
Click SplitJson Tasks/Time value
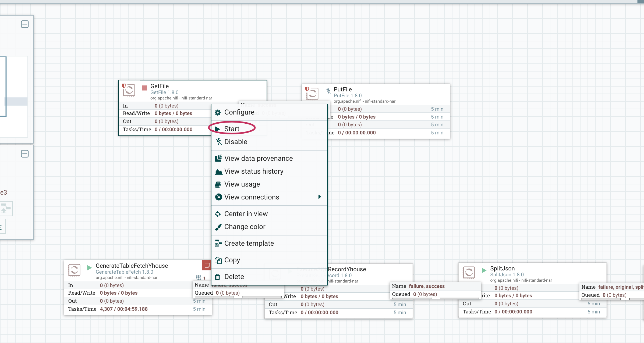tap(513, 312)
